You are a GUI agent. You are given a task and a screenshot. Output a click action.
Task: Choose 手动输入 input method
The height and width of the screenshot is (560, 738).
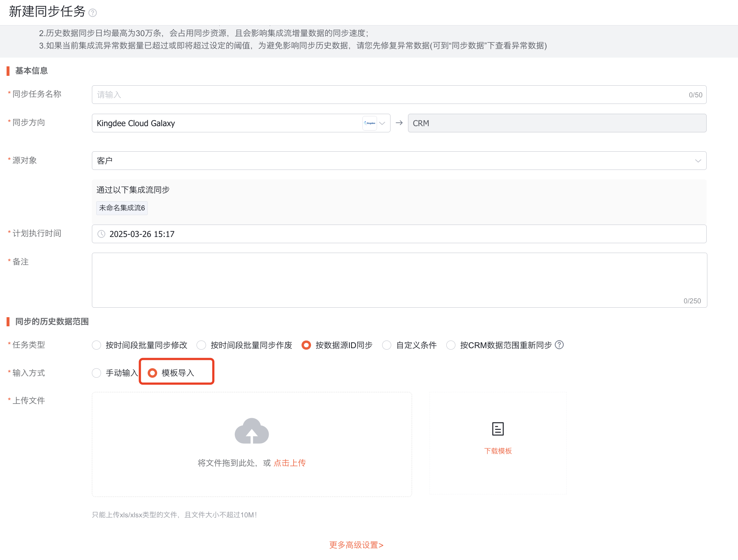pyautogui.click(x=96, y=373)
